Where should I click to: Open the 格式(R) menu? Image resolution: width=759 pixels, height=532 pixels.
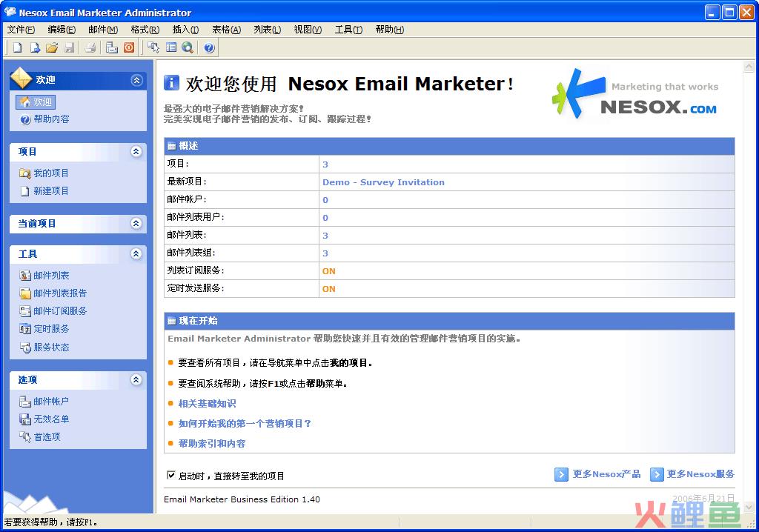tap(145, 30)
